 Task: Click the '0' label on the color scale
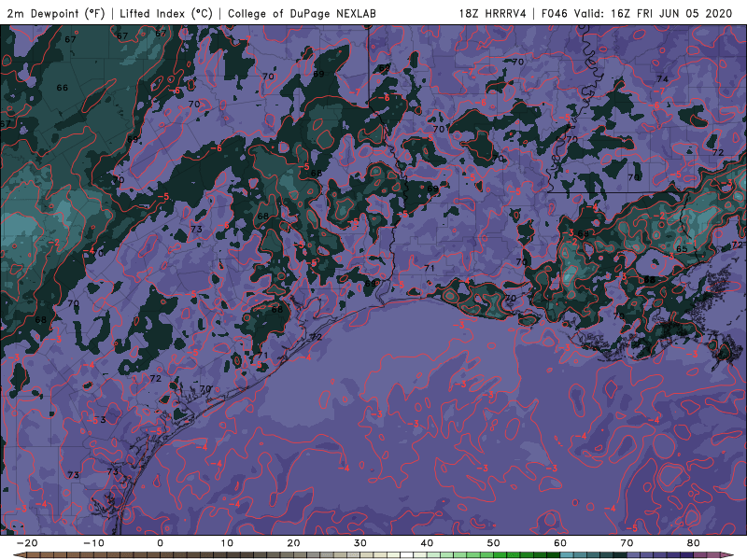(x=160, y=543)
